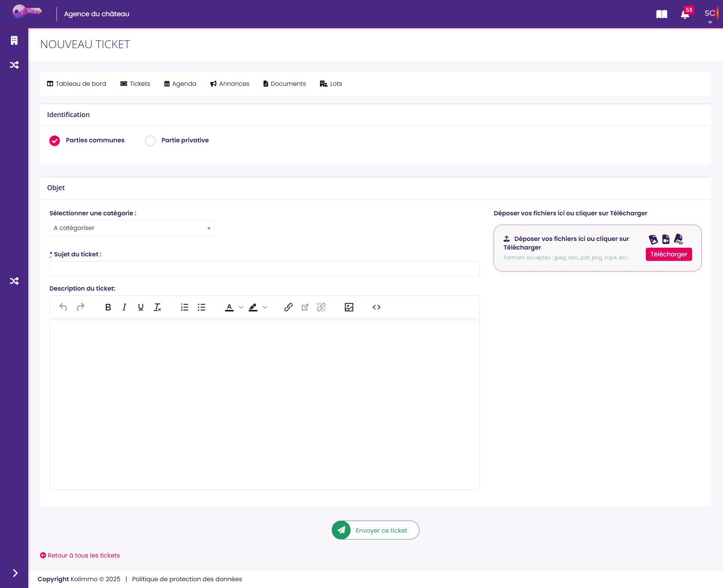Go to the Tableau de bord tab
The width and height of the screenshot is (723, 588).
(x=77, y=84)
